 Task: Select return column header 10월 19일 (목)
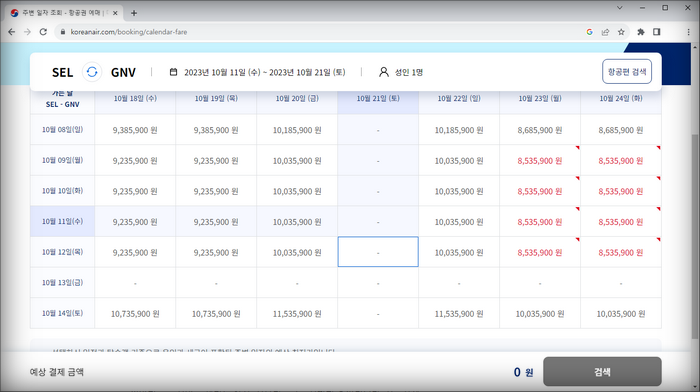pos(216,98)
